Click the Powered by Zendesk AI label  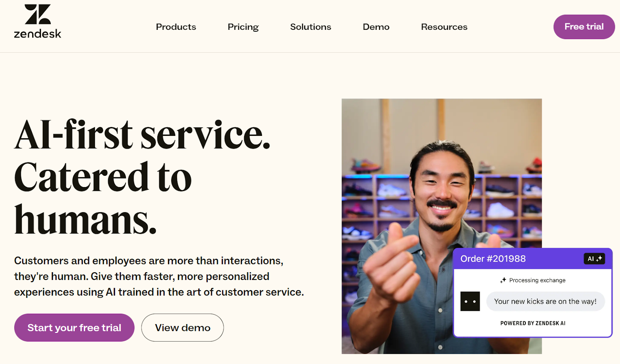point(533,323)
